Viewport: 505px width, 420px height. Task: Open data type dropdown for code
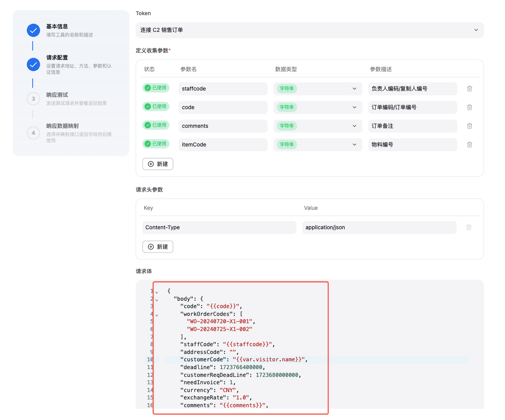point(318,107)
